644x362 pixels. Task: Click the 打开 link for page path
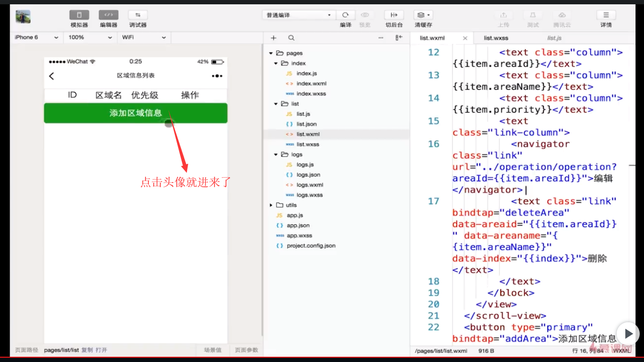point(101,350)
